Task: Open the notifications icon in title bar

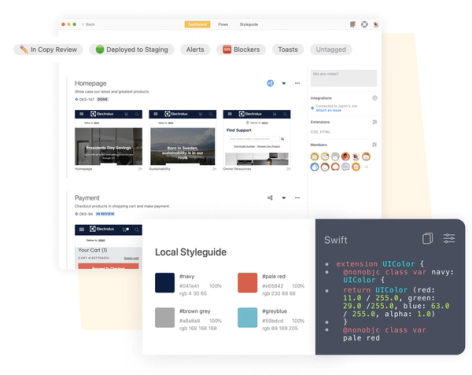Action: click(353, 24)
